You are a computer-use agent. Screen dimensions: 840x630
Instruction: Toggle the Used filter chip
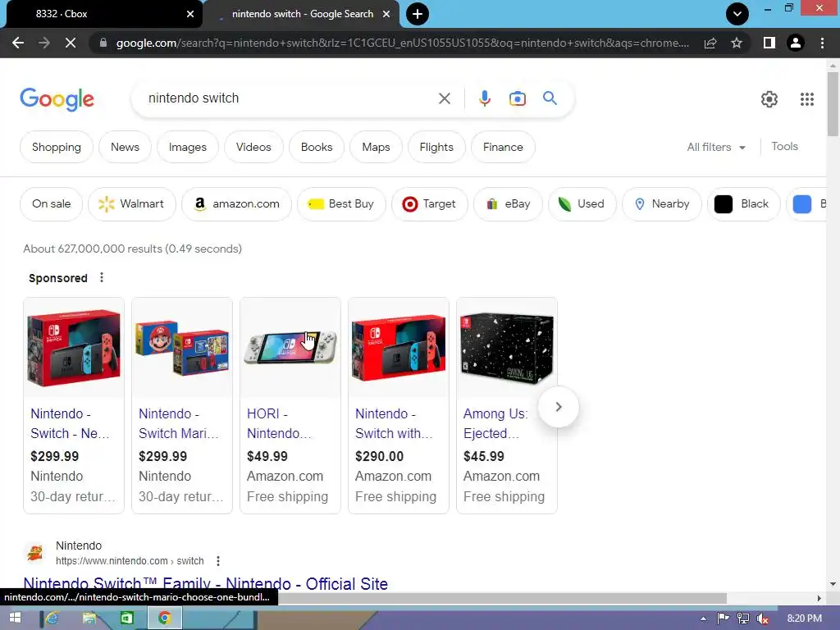[582, 203]
